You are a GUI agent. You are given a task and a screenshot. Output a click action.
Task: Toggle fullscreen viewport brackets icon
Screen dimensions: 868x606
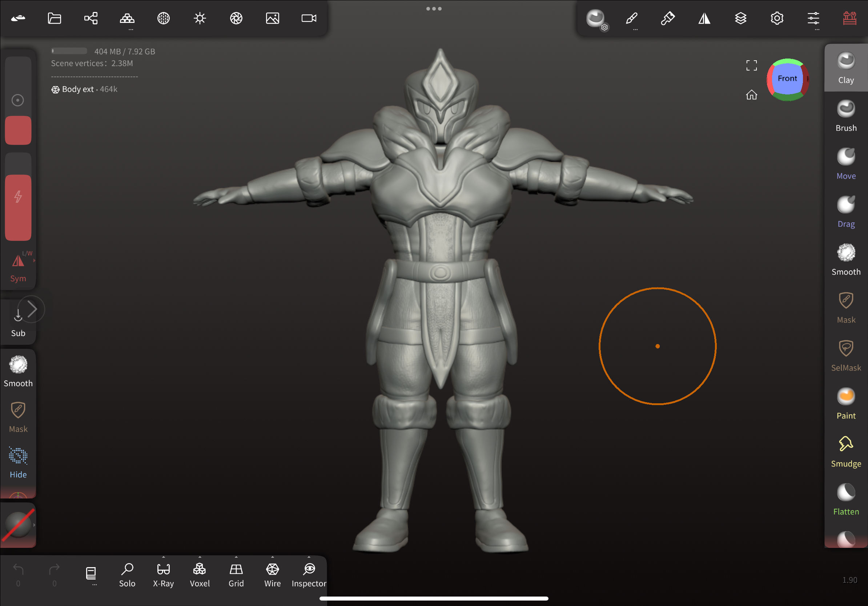coord(752,65)
